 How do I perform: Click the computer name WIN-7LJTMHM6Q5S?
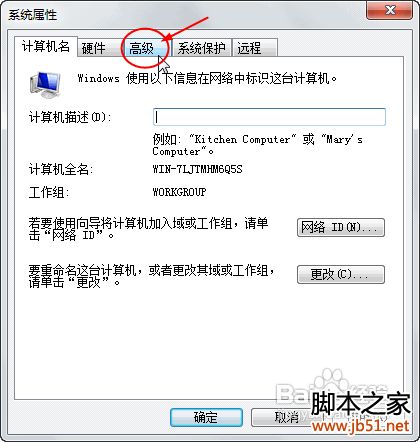tap(197, 169)
